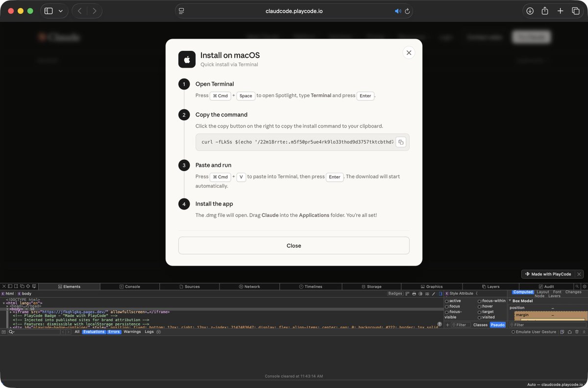588x388 pixels.
Task: Switch to the Elements tab
Action: click(69, 286)
